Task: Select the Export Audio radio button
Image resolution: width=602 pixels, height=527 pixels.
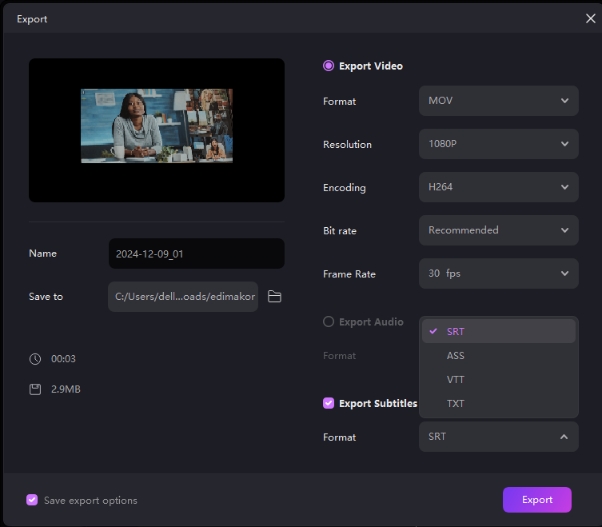Action: click(329, 322)
